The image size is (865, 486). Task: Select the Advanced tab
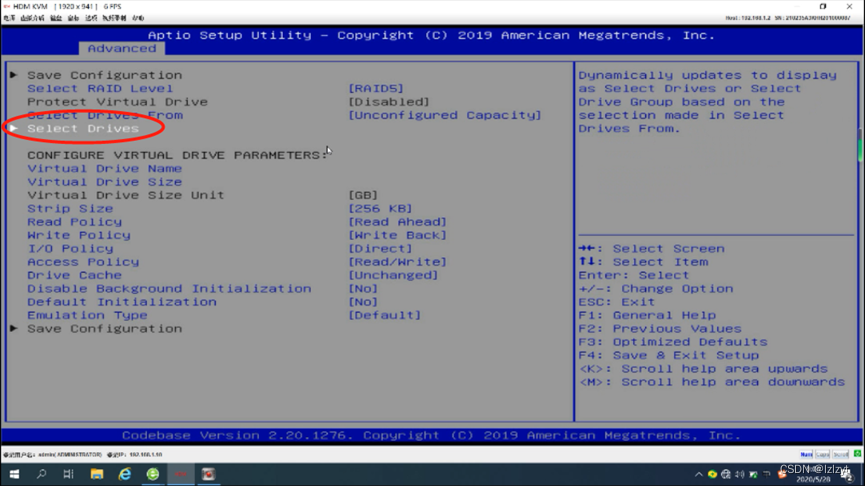122,49
